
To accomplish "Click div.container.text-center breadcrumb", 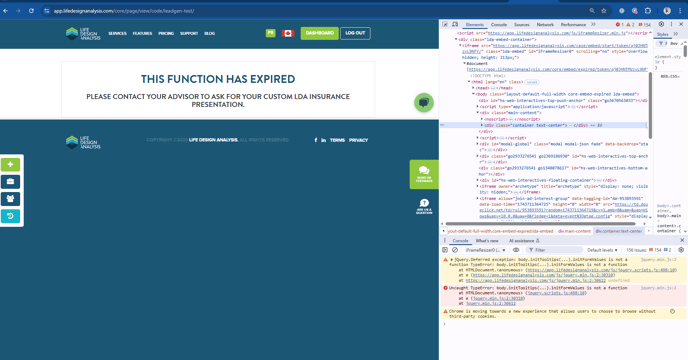I will (619, 231).
